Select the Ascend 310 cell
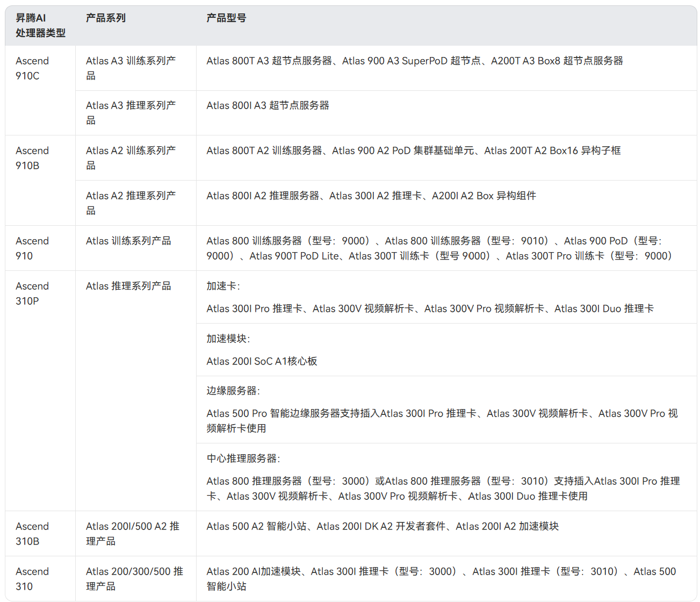The height and width of the screenshot is (602, 700). pyautogui.click(x=32, y=578)
